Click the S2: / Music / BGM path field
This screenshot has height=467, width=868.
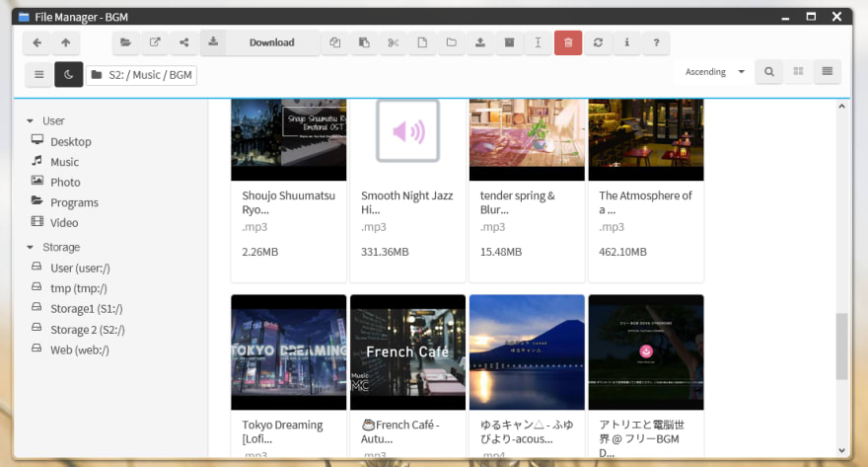point(141,75)
